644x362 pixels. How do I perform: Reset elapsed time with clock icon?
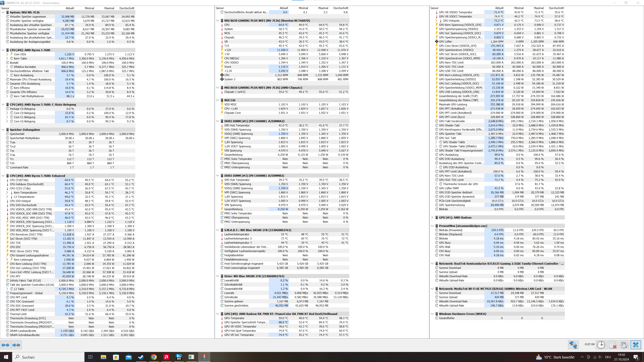click(x=601, y=345)
